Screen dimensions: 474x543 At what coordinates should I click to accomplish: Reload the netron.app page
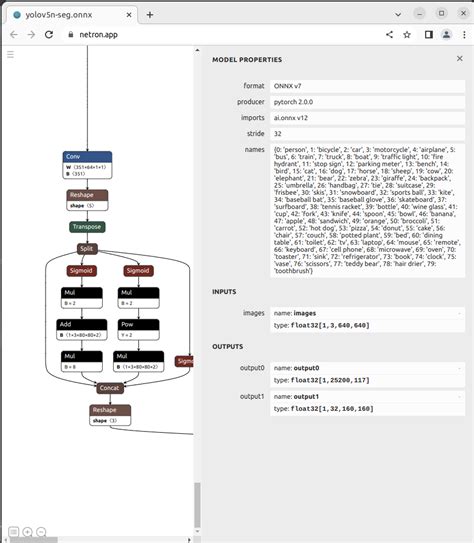click(x=49, y=34)
